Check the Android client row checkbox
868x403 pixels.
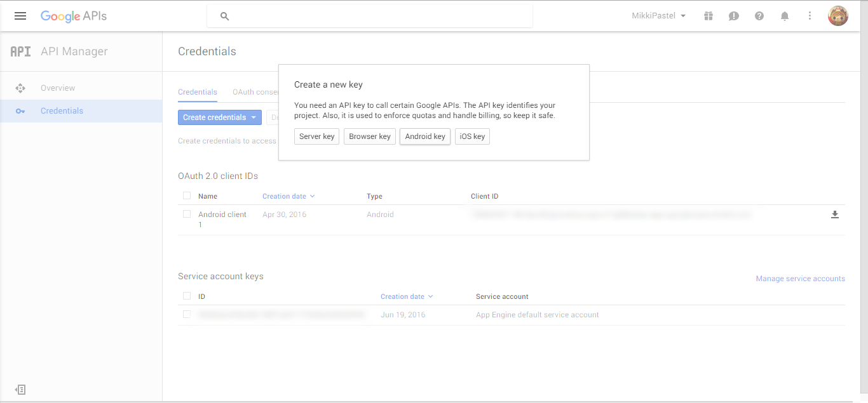coord(186,215)
